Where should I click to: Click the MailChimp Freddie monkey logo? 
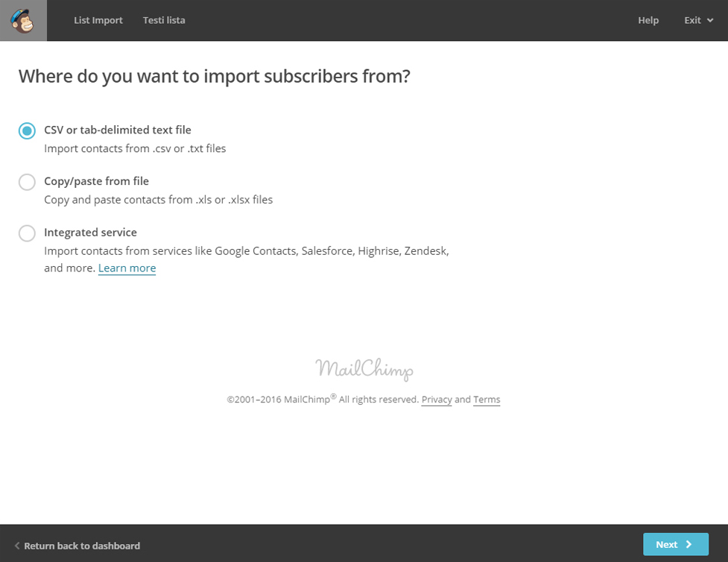pos(23,20)
